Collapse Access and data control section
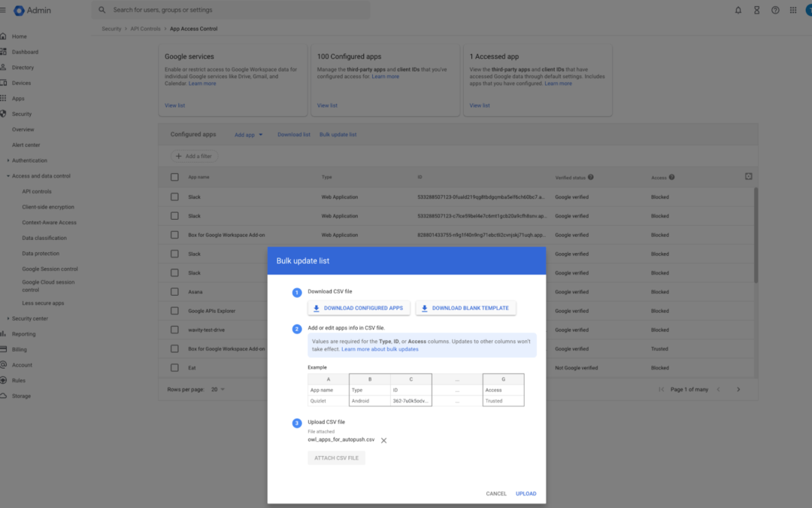This screenshot has width=812, height=508. [8, 176]
